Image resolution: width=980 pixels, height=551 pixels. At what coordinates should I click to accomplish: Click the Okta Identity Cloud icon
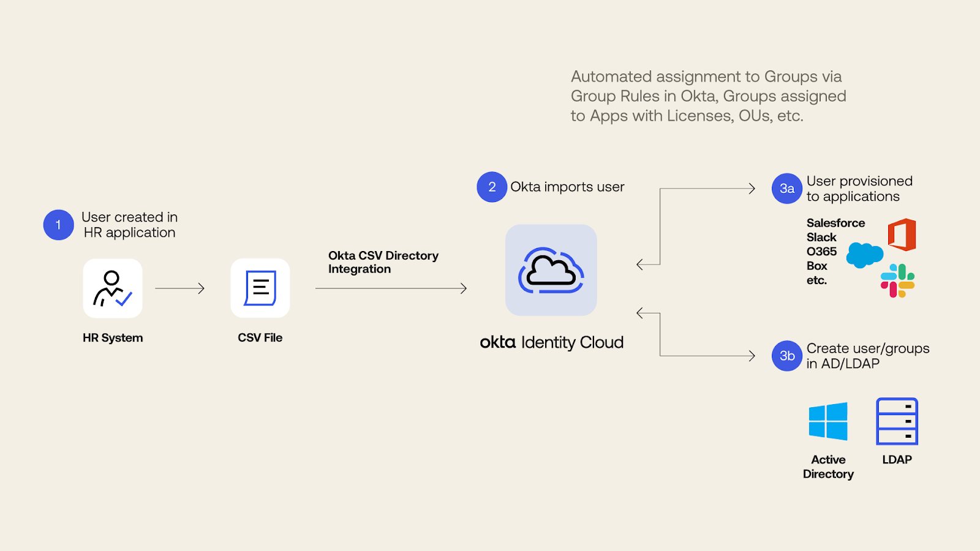[551, 270]
